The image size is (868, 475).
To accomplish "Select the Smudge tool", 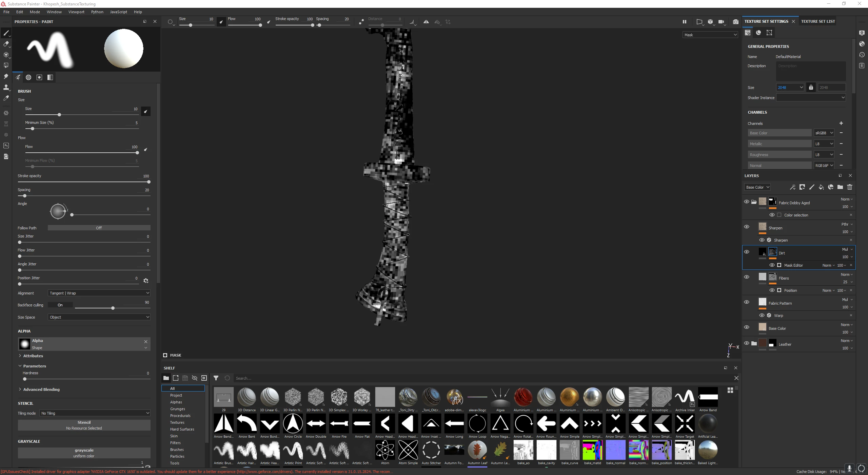I will click(x=6, y=76).
